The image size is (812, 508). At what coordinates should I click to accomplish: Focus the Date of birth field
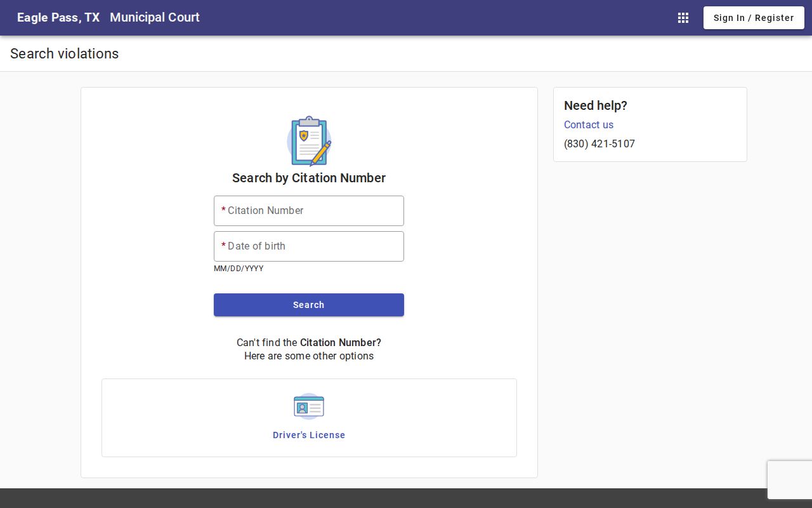point(309,246)
